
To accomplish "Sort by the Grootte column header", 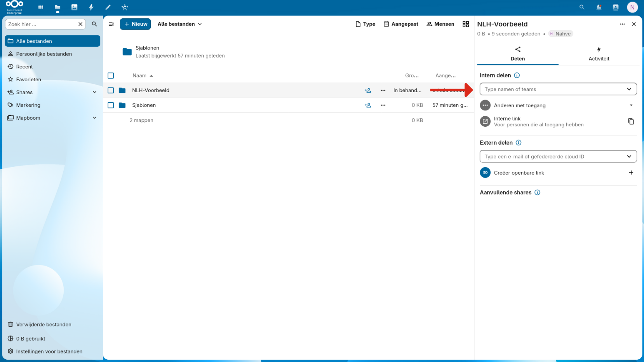I will pyautogui.click(x=412, y=75).
